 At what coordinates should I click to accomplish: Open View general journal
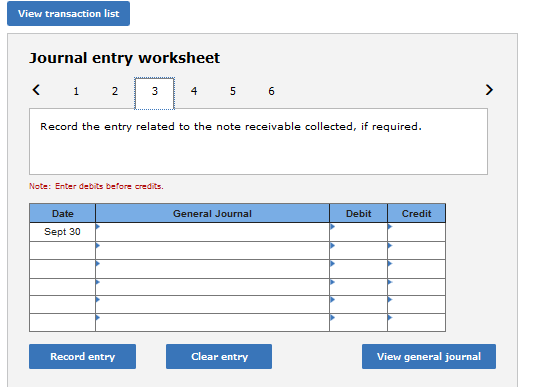429,356
